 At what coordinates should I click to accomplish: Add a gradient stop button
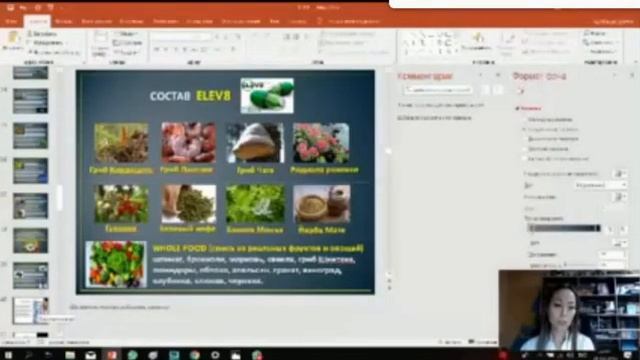tap(610, 229)
